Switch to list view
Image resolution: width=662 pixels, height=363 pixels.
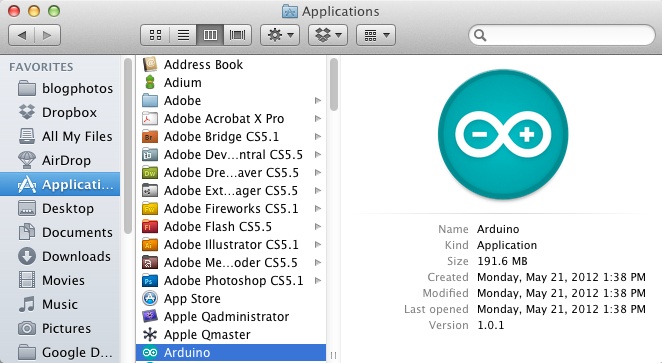[183, 35]
